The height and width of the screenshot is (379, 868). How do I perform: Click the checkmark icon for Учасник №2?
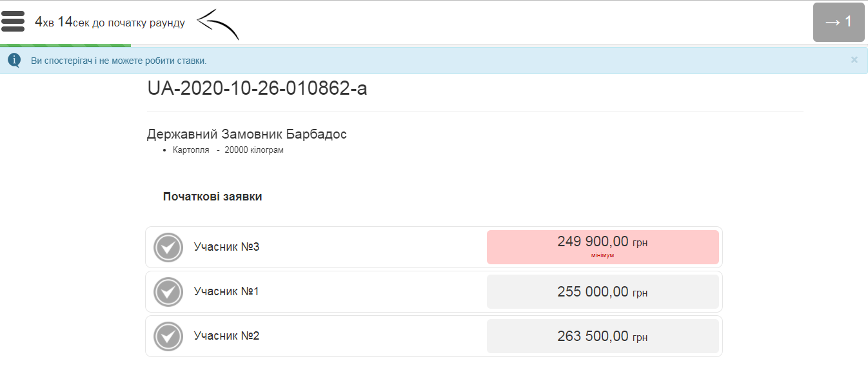pos(168,336)
